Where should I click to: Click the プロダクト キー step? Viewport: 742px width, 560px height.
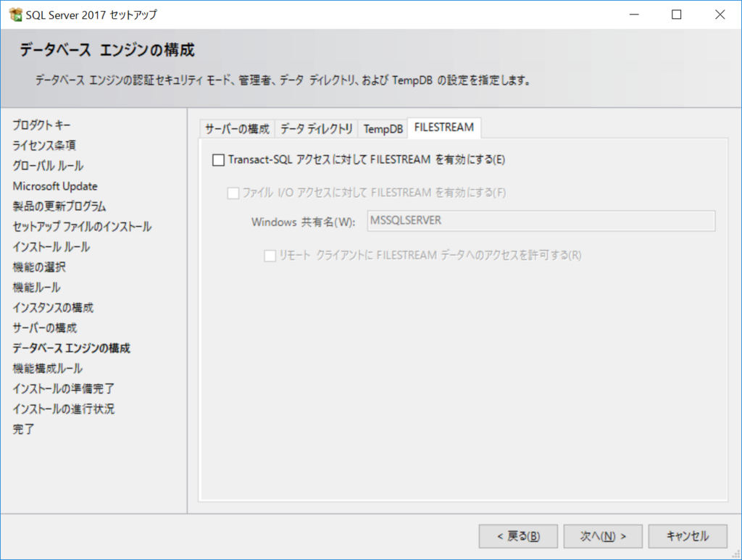pos(41,125)
